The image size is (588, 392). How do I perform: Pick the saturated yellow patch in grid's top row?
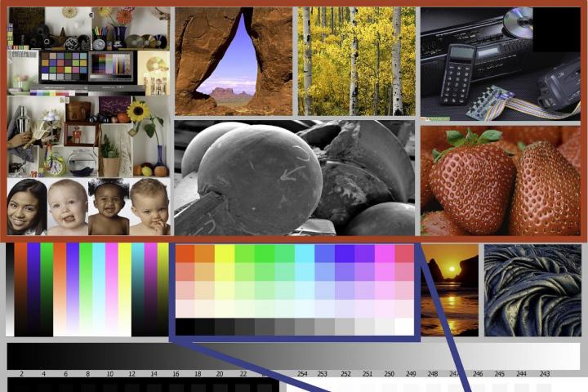[225, 253]
